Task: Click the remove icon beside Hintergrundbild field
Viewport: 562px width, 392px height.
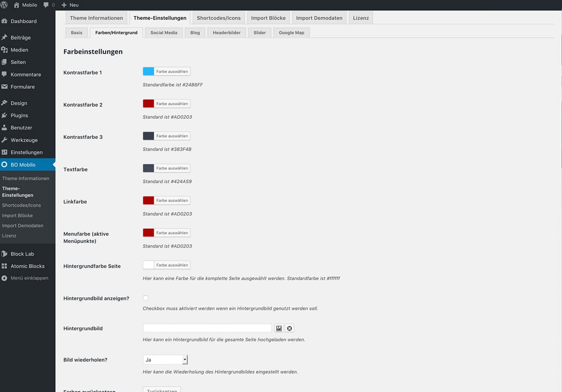Action: [x=289, y=328]
